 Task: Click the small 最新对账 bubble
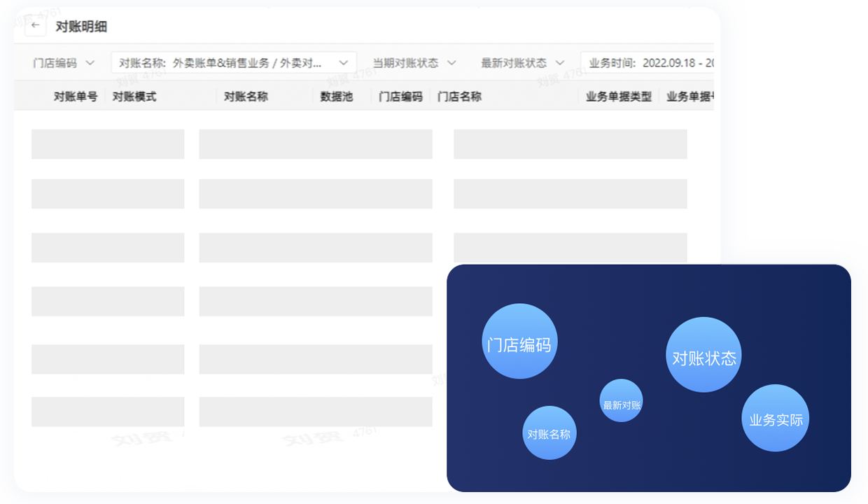pos(621,401)
